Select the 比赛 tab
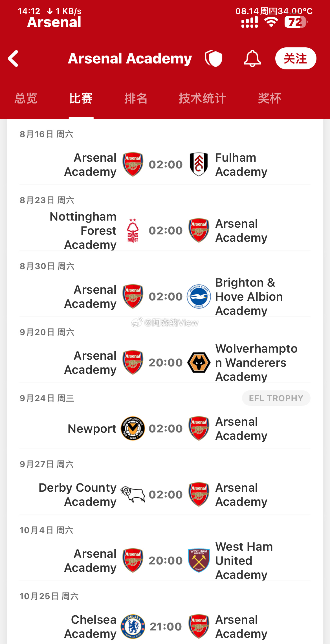Viewport: 330px width, 644px height. click(81, 98)
